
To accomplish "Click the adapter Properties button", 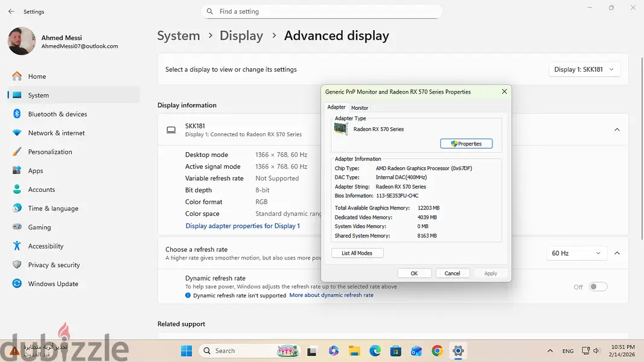I will click(x=466, y=144).
